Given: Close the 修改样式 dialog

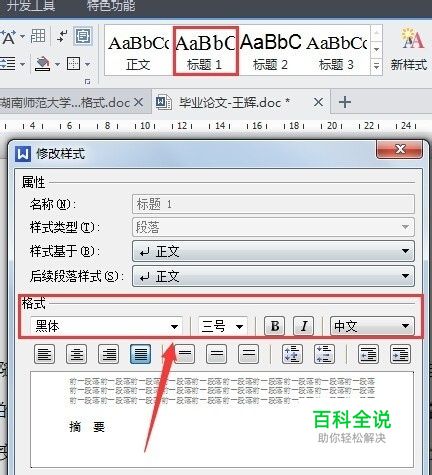Looking at the screenshot, I should click(399, 149).
